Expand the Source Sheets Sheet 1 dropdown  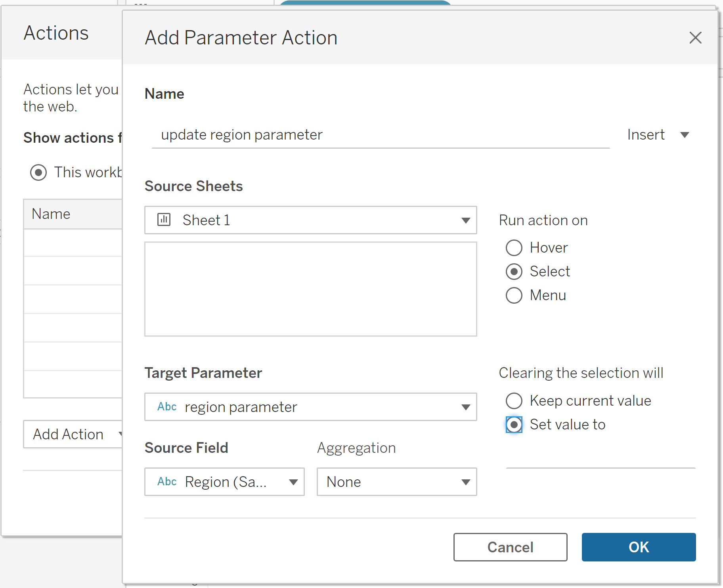(466, 220)
